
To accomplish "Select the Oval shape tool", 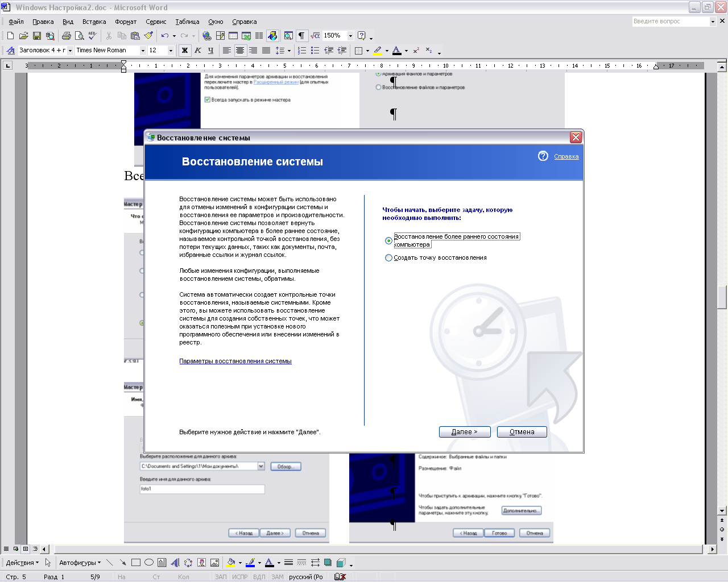I will (149, 563).
